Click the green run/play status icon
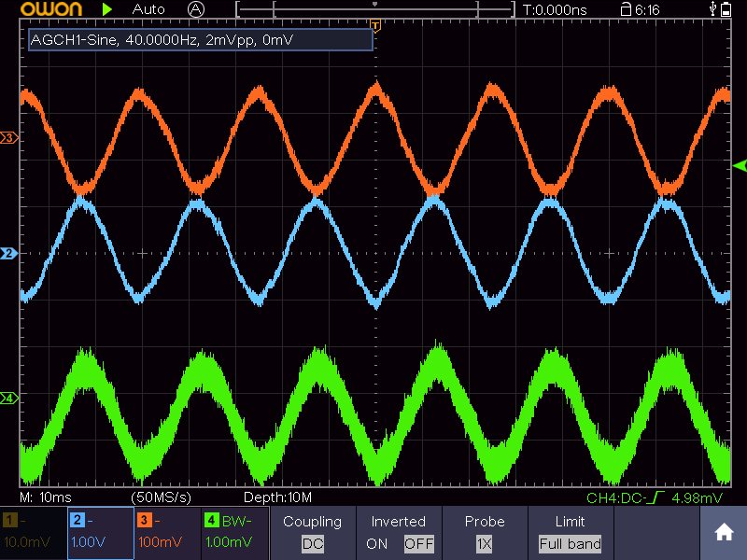Image resolution: width=747 pixels, height=560 pixels. 107,9
